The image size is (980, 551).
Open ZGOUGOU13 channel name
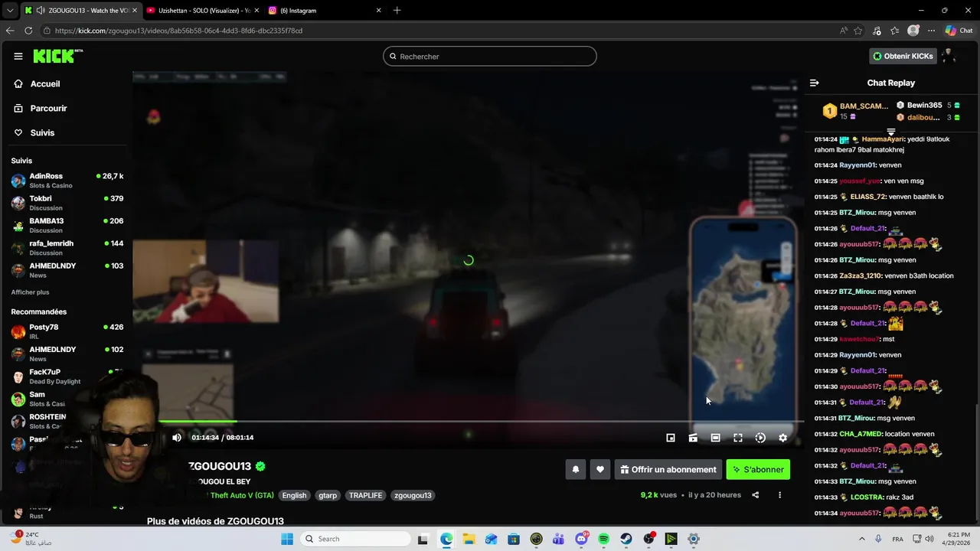point(220,466)
